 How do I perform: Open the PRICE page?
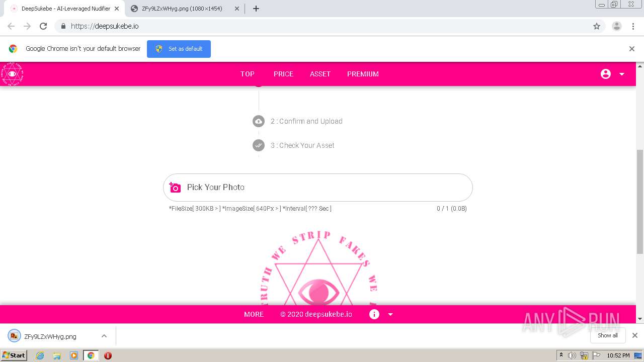[x=283, y=74]
